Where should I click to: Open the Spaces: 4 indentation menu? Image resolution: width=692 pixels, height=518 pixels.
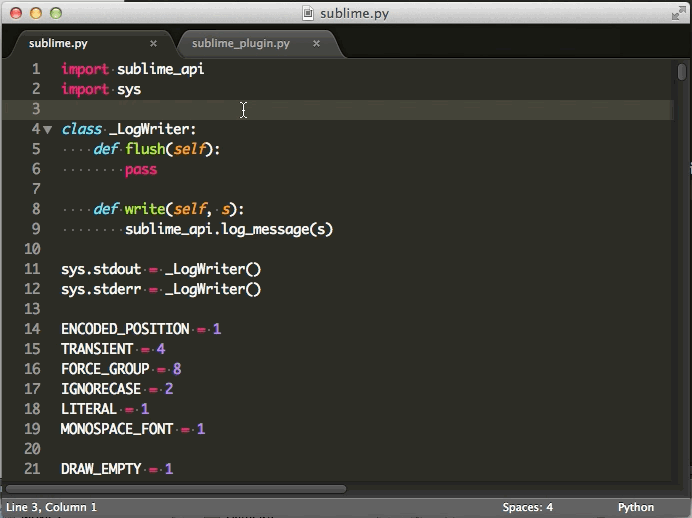pyautogui.click(x=527, y=507)
